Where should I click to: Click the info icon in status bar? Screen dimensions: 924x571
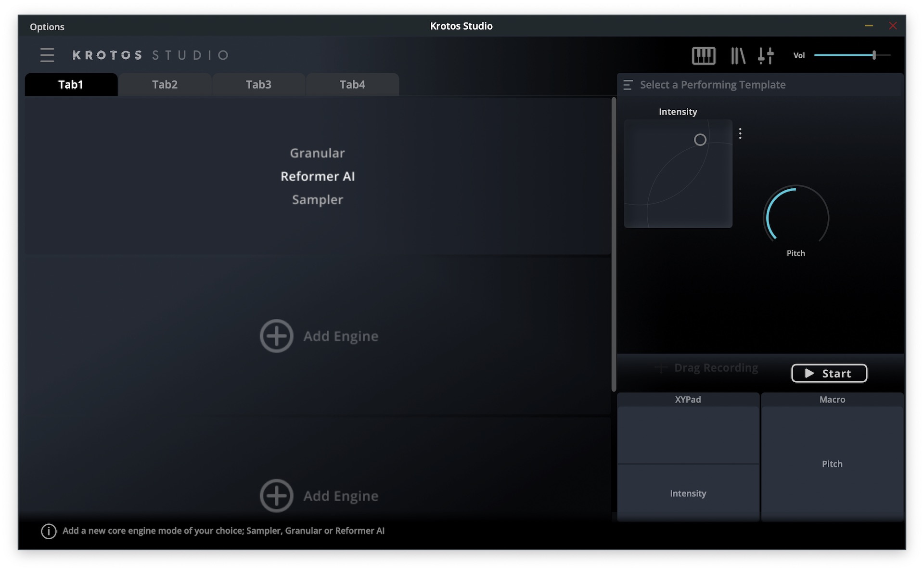tap(49, 531)
